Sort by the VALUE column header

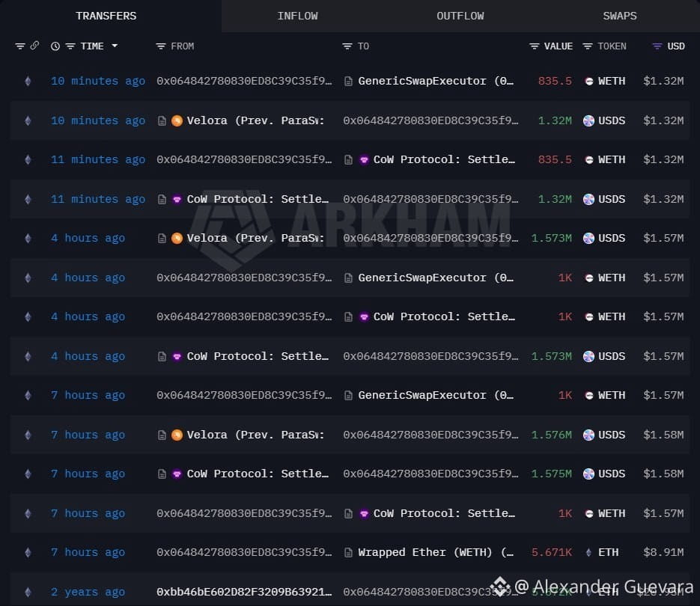tap(558, 46)
